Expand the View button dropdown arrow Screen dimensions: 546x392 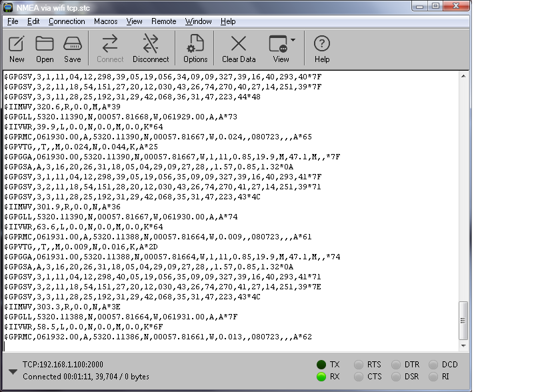pyautogui.click(x=293, y=40)
